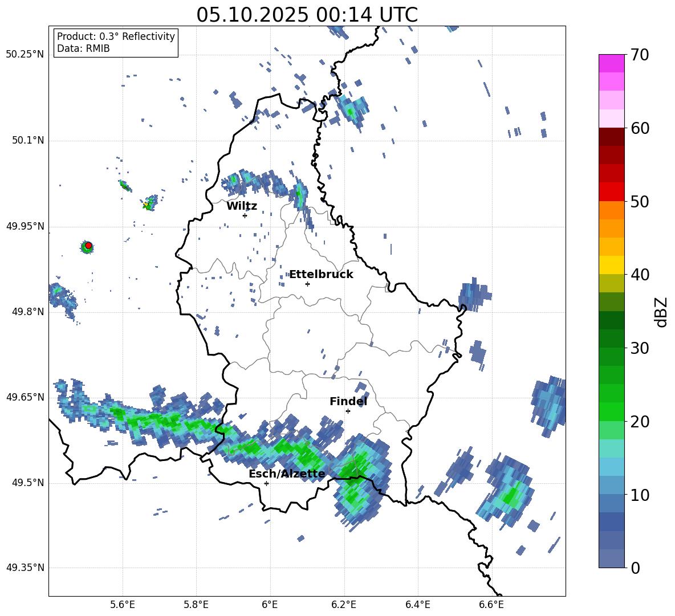Screen dimensions: 675x616
Task: Click the 30 value on the colorbar
Action: [640, 348]
